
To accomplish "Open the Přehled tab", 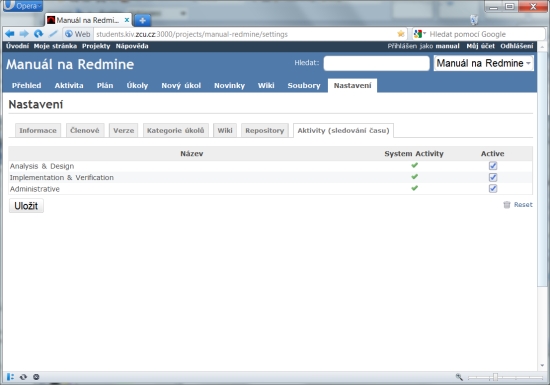I will pos(26,86).
